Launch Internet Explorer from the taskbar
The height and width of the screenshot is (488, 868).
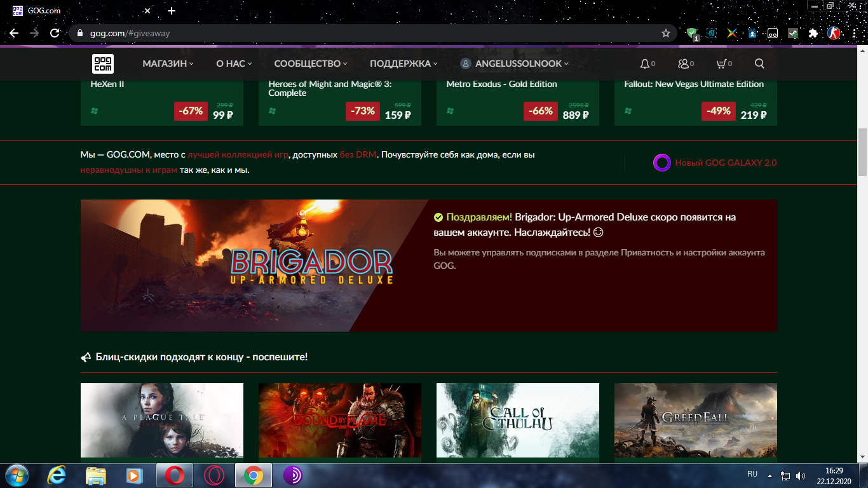click(57, 475)
